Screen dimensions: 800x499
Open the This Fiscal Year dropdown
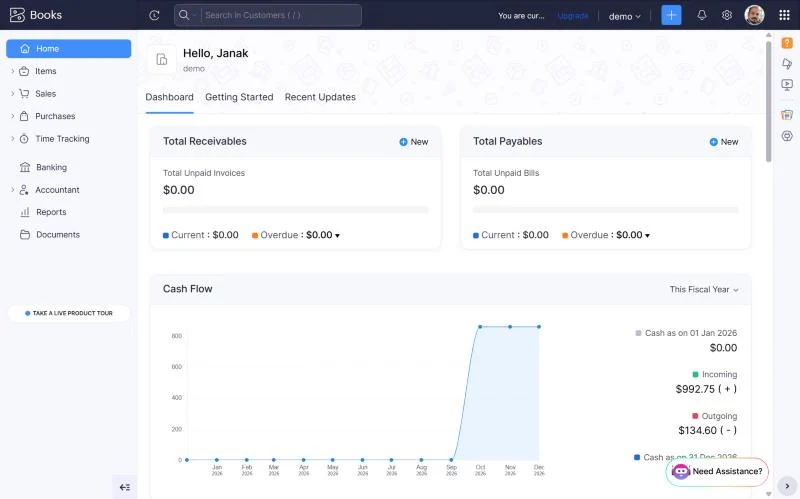pyautogui.click(x=704, y=289)
